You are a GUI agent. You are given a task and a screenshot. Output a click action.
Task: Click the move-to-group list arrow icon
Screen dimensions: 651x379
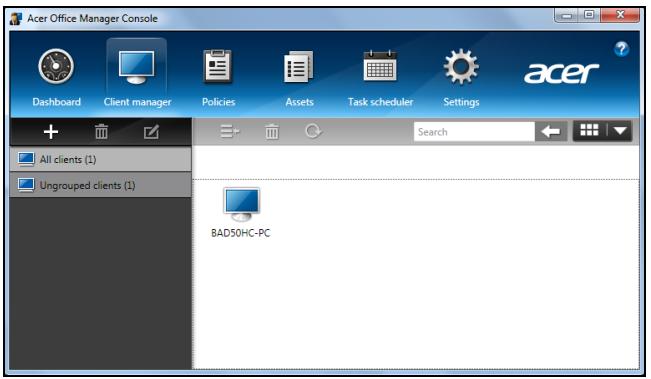coord(230,132)
